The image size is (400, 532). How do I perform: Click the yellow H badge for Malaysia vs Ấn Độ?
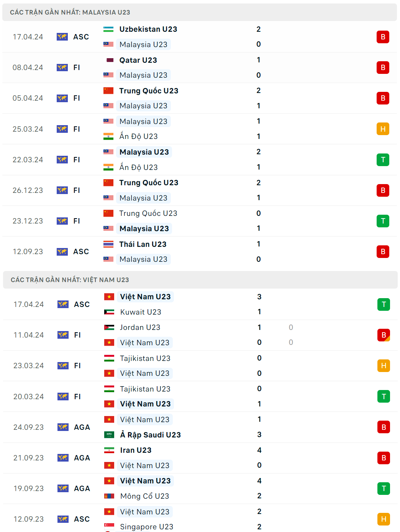click(383, 129)
